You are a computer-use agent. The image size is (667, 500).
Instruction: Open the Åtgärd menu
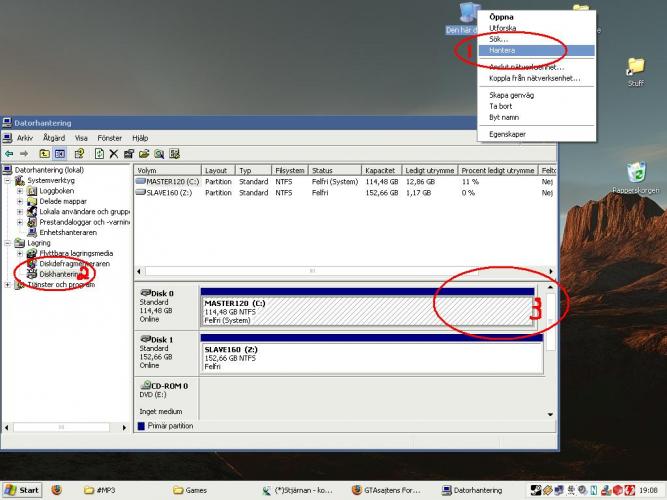54,137
